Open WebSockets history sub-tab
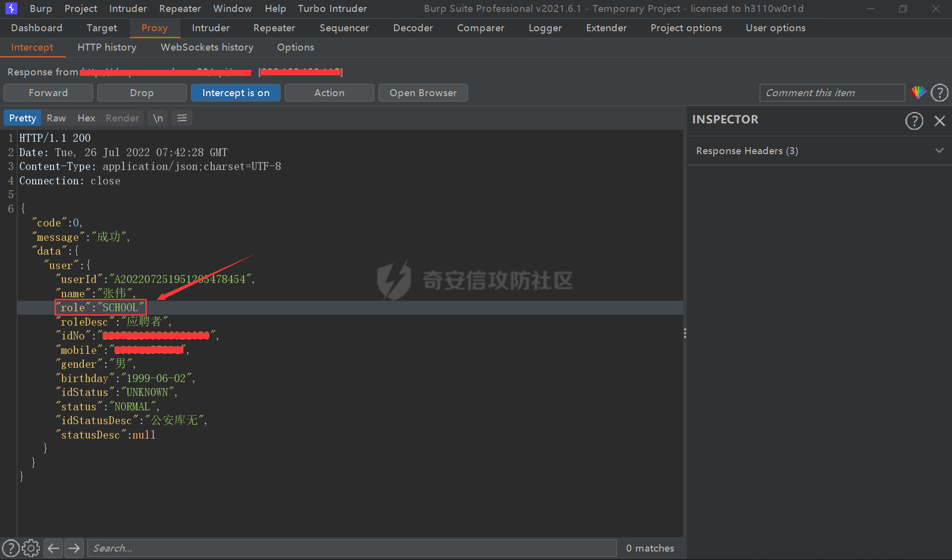This screenshot has width=952, height=560. tap(207, 47)
